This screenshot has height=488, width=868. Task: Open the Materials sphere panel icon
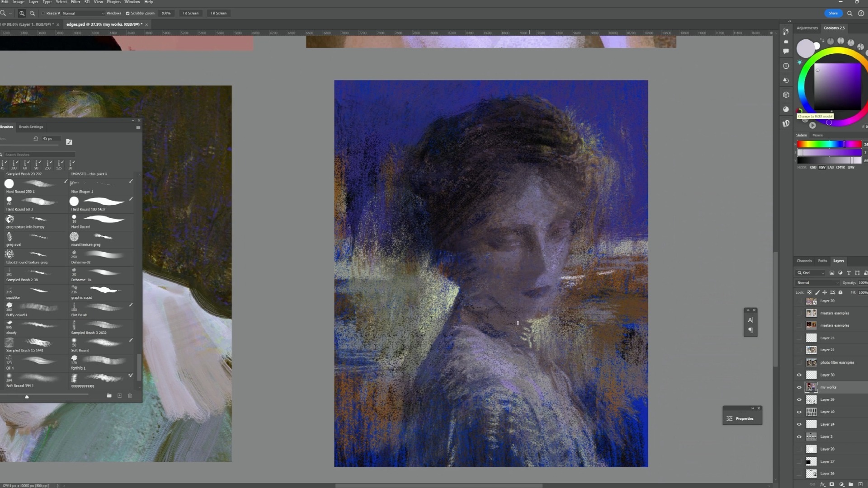point(786,109)
